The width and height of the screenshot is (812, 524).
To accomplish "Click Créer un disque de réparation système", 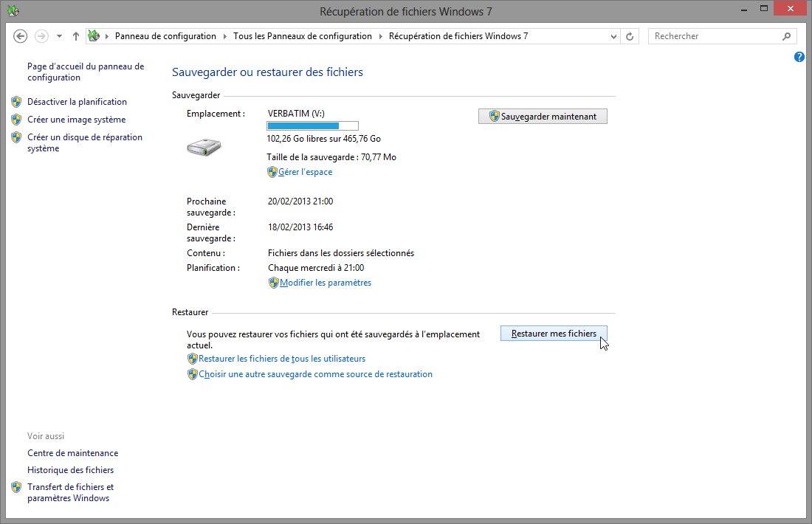I will tap(84, 143).
